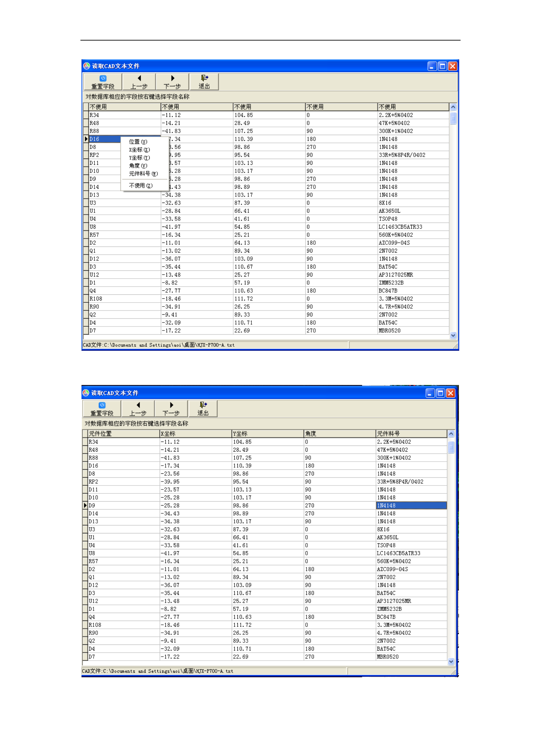Click cell 107.25 in the lower window
Image resolution: width=541 pixels, height=756 pixels.
pyautogui.click(x=268, y=458)
